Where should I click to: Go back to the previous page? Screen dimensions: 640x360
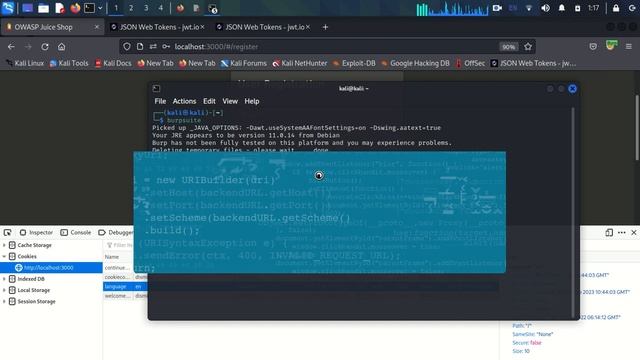point(11,47)
